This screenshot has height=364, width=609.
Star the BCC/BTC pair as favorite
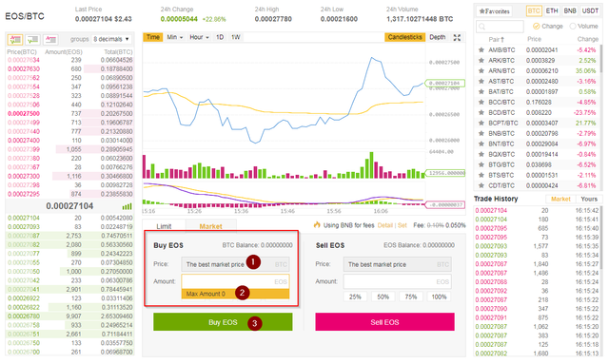(481, 103)
